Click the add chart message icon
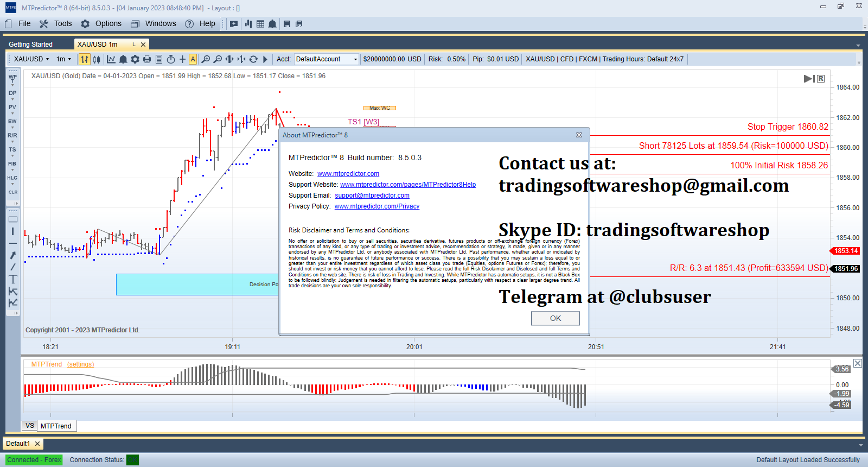Viewport: 868px width, 467px height. [234, 24]
